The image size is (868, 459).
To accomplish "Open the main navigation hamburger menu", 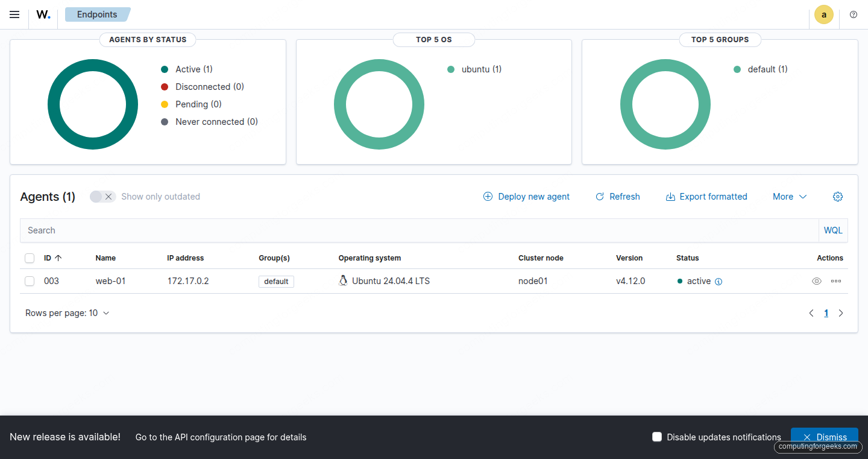I will [14, 14].
